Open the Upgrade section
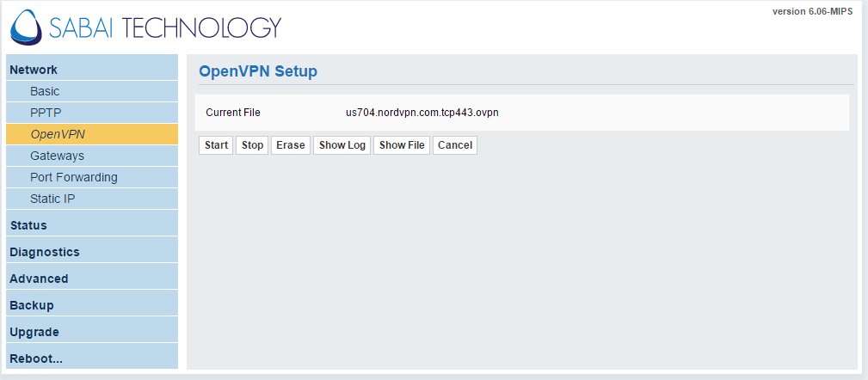Viewport: 868px width, 380px height. pos(34,332)
